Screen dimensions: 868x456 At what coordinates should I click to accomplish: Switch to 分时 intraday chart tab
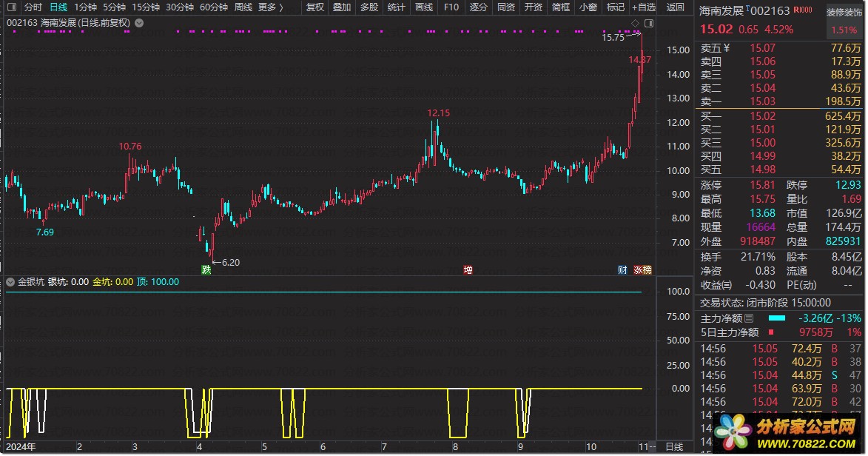33,7
